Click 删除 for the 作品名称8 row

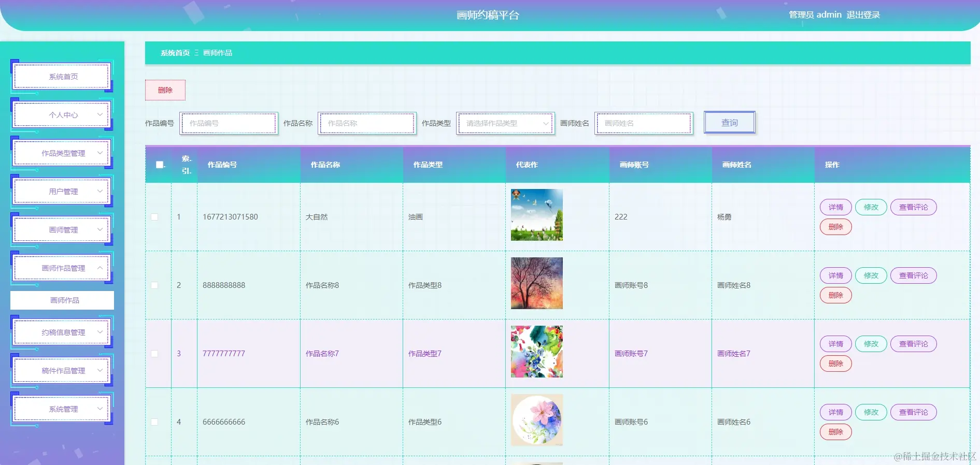click(836, 295)
